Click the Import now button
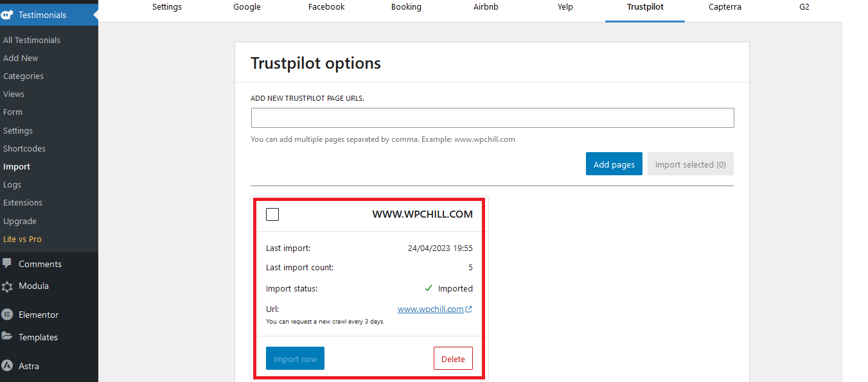 click(295, 359)
